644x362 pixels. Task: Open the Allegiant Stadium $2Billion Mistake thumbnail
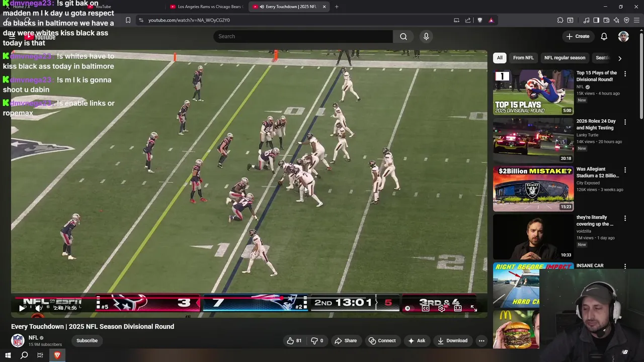click(533, 189)
